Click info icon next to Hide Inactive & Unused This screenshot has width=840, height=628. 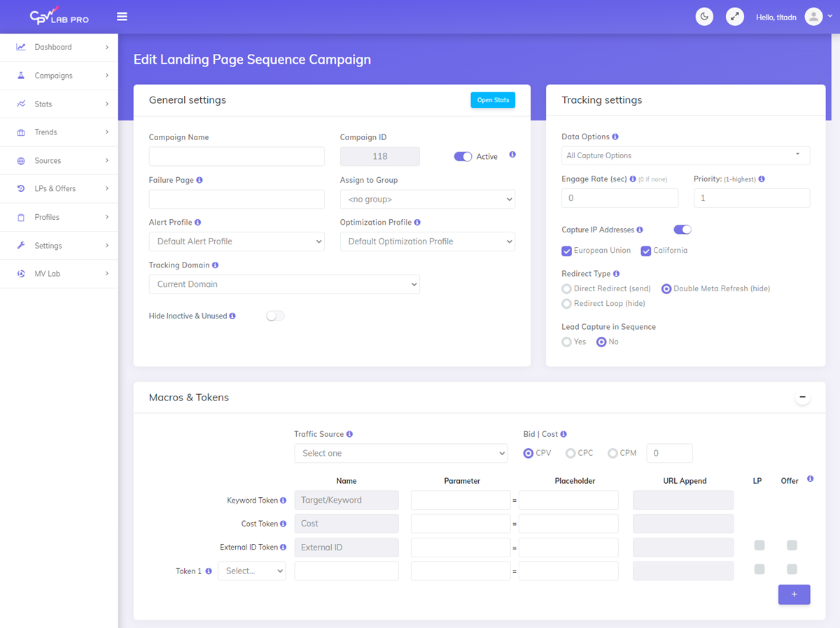point(232,316)
